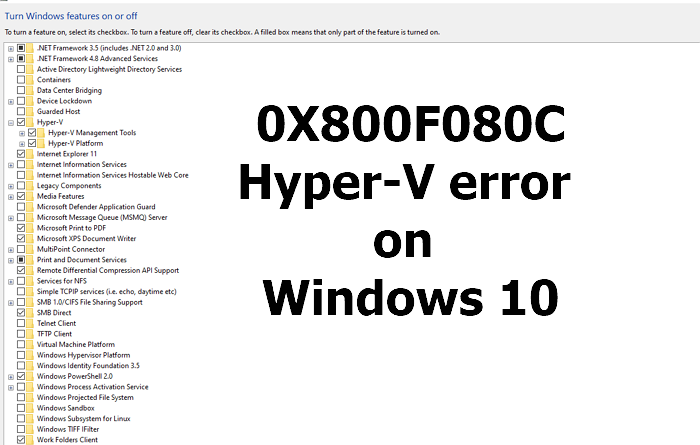Uncheck SMB Direct checkbox

pos(21,313)
